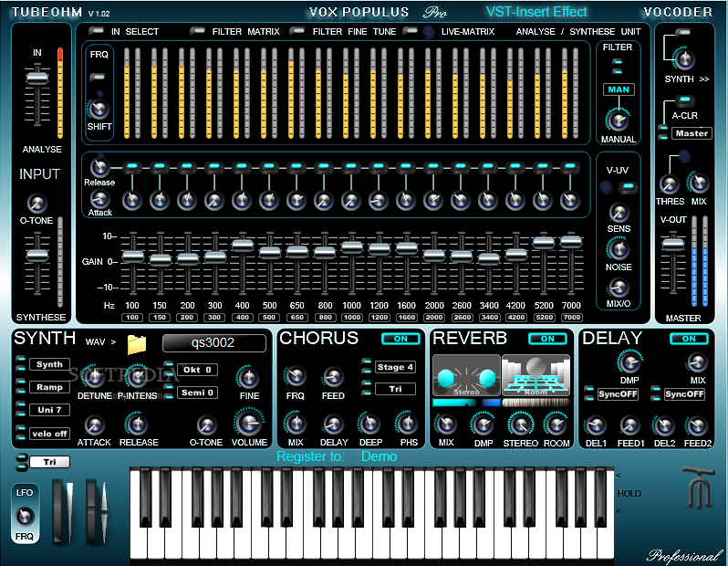
Task: Click the chorus FEED knob
Action: click(332, 377)
